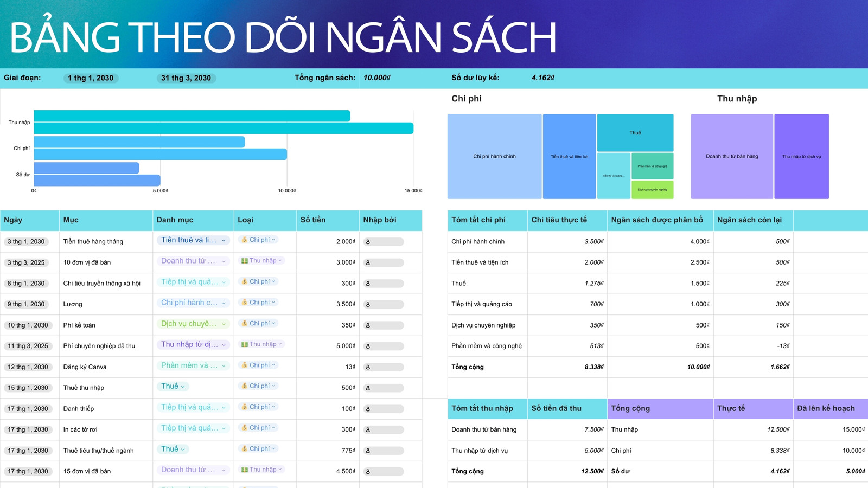Open the Loại dropdown in the In các tờ rơi row
Screen dimensions: 868x488
click(273, 428)
